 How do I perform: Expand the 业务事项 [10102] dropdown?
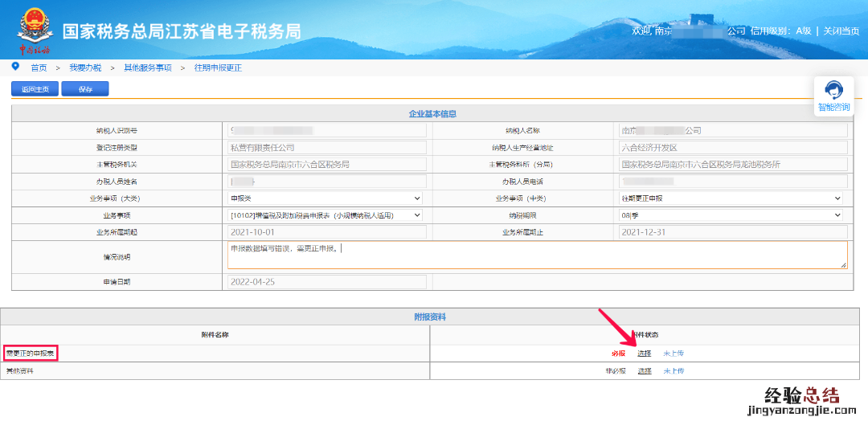coord(326,215)
